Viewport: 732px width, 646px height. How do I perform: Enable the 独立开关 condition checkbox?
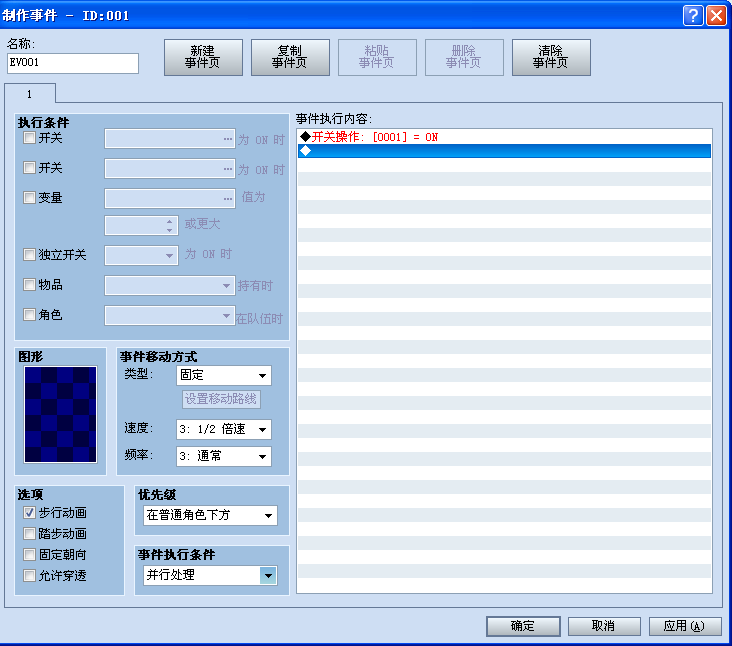[x=29, y=254]
